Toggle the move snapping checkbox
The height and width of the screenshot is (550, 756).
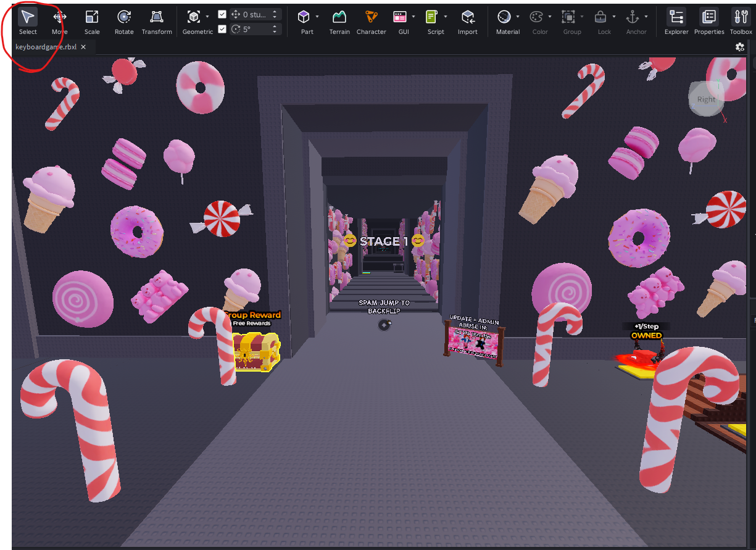click(x=222, y=14)
